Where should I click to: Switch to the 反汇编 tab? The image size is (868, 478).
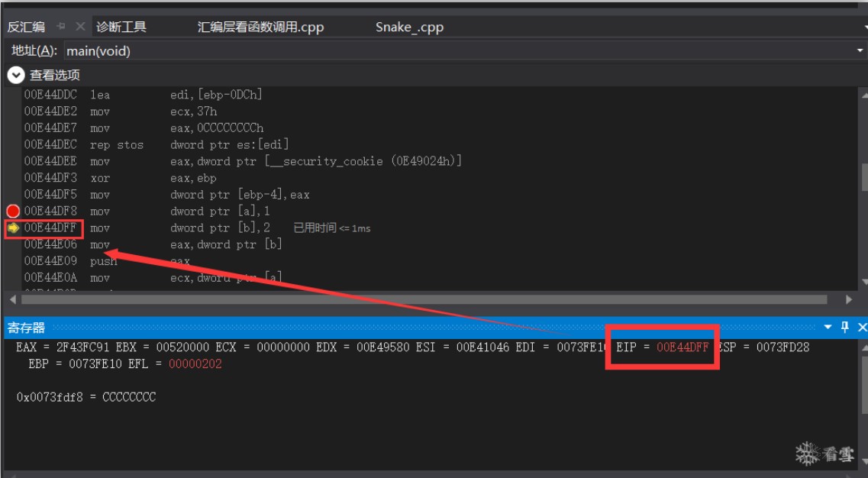click(26, 27)
